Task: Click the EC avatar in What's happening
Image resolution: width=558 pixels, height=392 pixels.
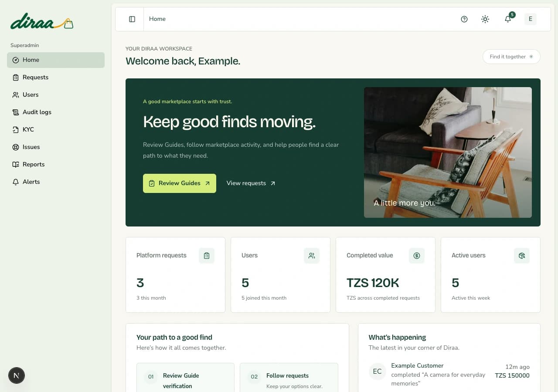Action: pos(378,372)
